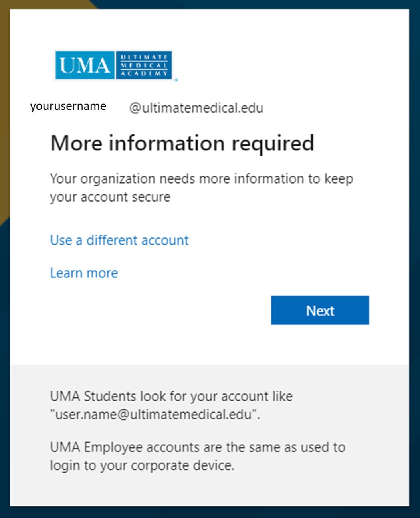The height and width of the screenshot is (518, 420).
Task: Click the "UMA Students look for your account" line
Action: pyautogui.click(x=171, y=396)
